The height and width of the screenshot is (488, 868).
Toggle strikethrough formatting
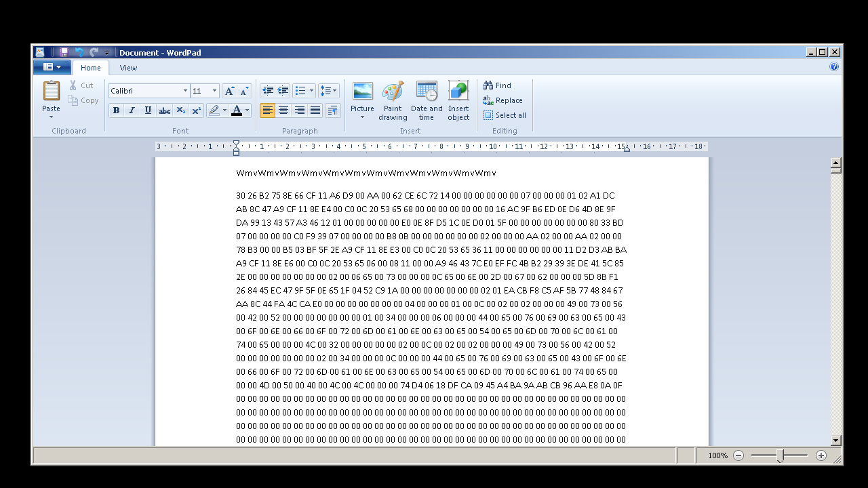pyautogui.click(x=164, y=110)
